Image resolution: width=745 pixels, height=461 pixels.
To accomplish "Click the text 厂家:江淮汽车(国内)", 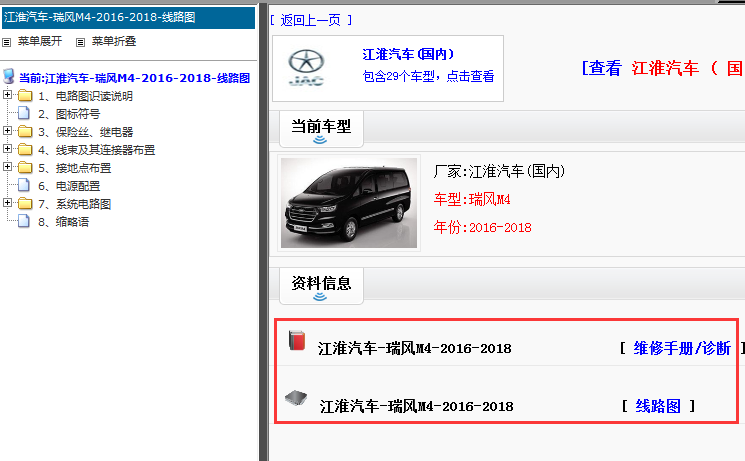I will tap(499, 171).
